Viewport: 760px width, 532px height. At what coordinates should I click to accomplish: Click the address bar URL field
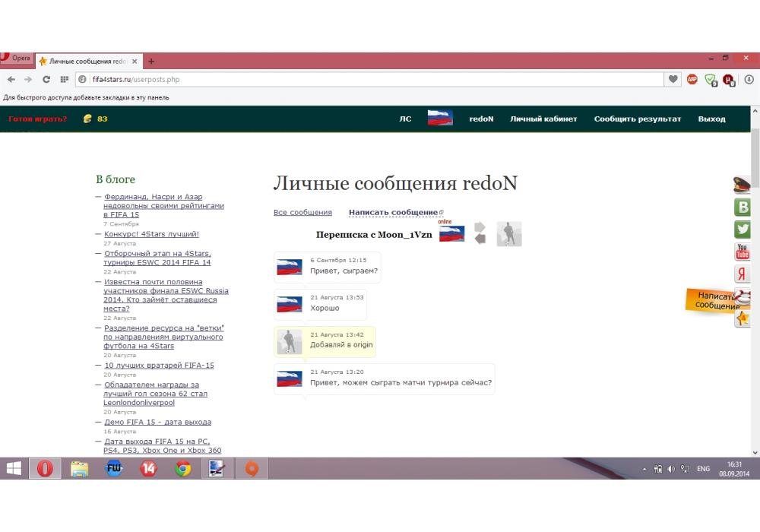pos(372,79)
